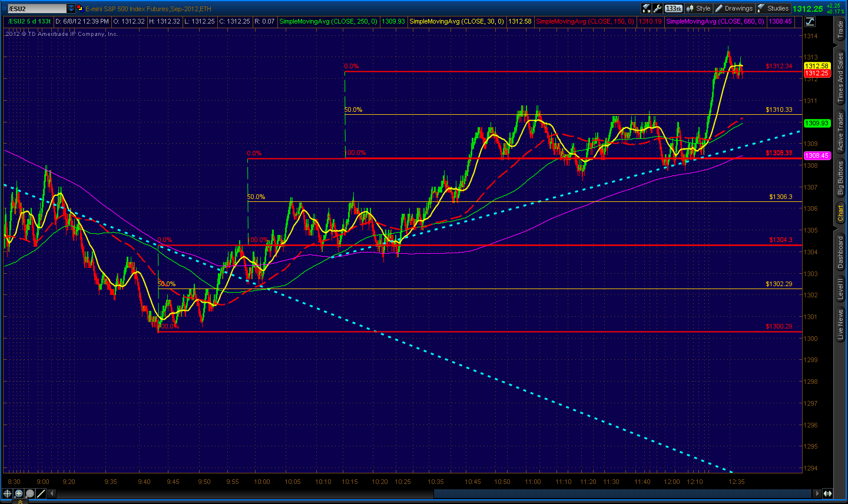
Task: Open the Style menu
Action: [698, 8]
